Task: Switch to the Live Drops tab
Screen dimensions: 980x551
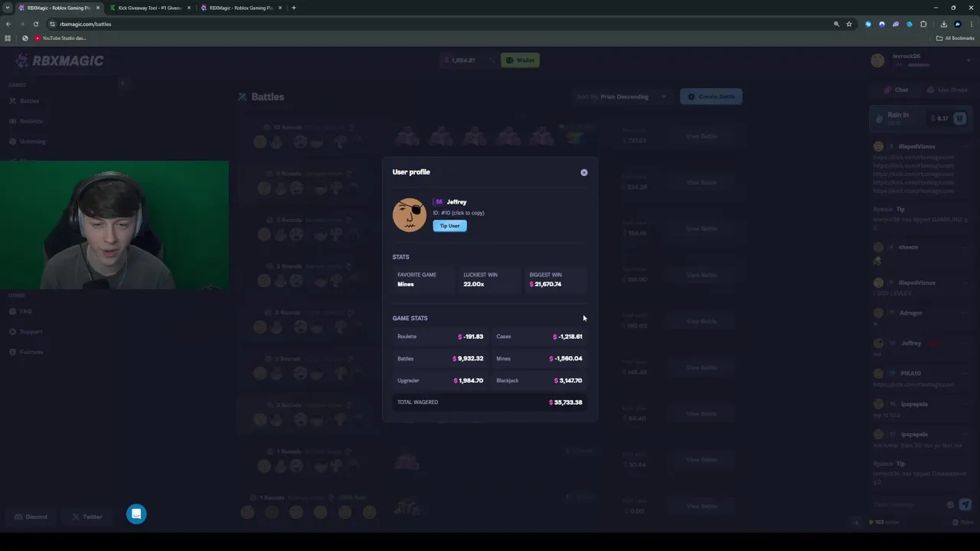Action: [x=947, y=90]
